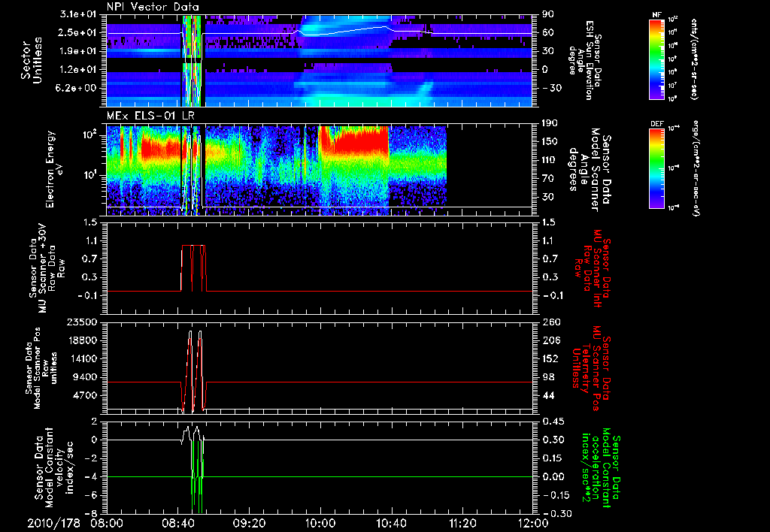Viewport: 770px width, 532px height.
Task: Click the green acceleration spike in bottom plot
Action: click(196, 476)
